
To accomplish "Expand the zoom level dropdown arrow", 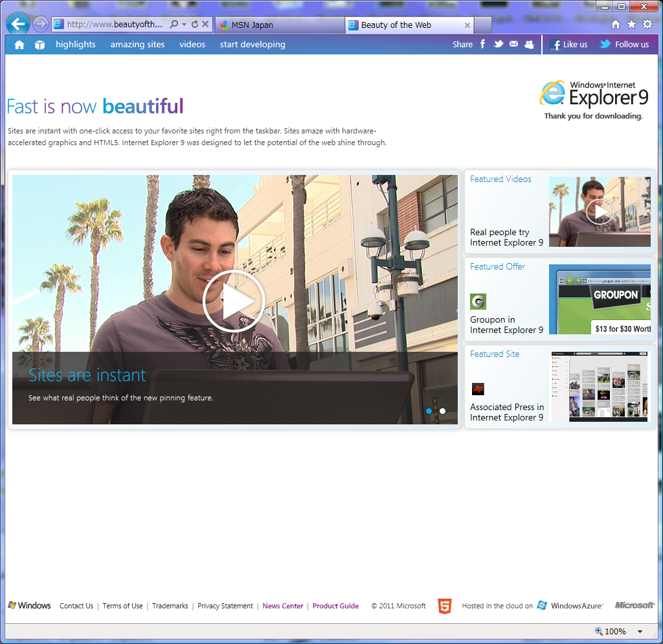I will point(640,632).
